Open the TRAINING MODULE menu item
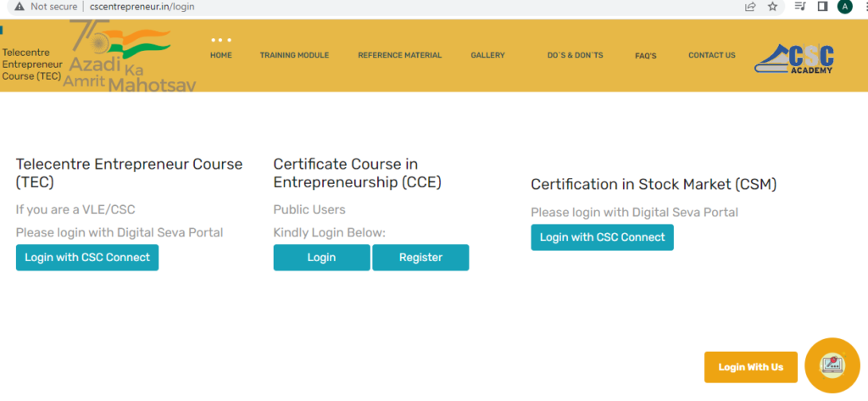The height and width of the screenshot is (401, 868). 294,55
